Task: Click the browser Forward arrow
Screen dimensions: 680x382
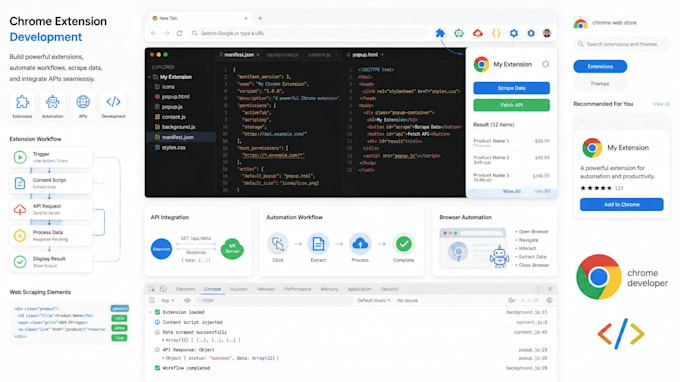Action: [x=167, y=33]
